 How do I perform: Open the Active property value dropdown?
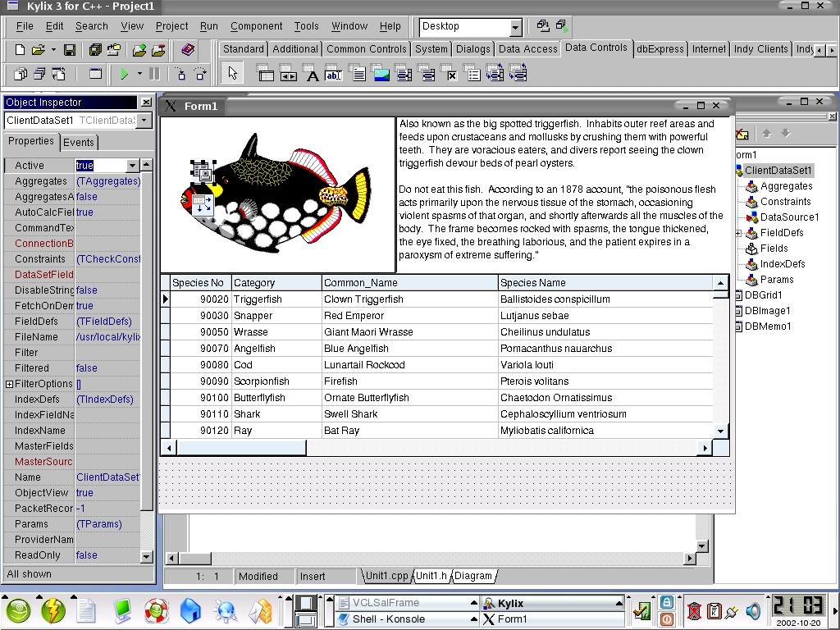[130, 166]
